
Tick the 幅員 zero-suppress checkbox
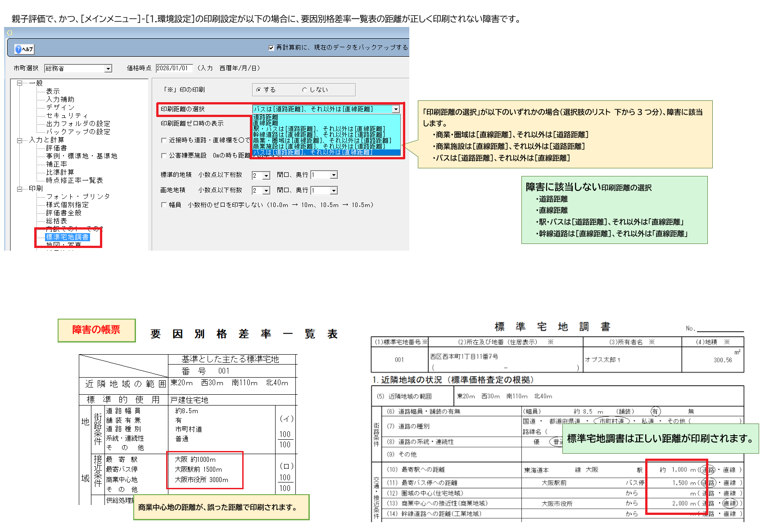(164, 205)
